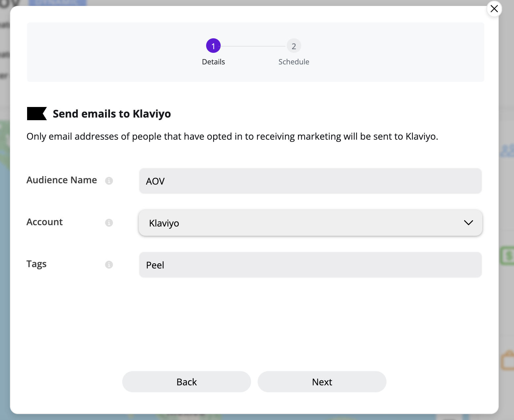
Task: Click the opt-in marketing description text
Action: tap(232, 136)
